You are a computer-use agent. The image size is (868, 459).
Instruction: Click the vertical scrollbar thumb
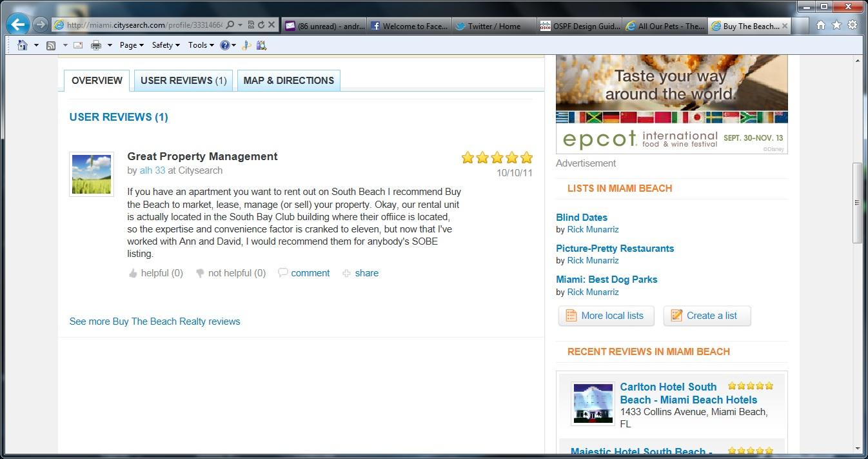pyautogui.click(x=857, y=203)
